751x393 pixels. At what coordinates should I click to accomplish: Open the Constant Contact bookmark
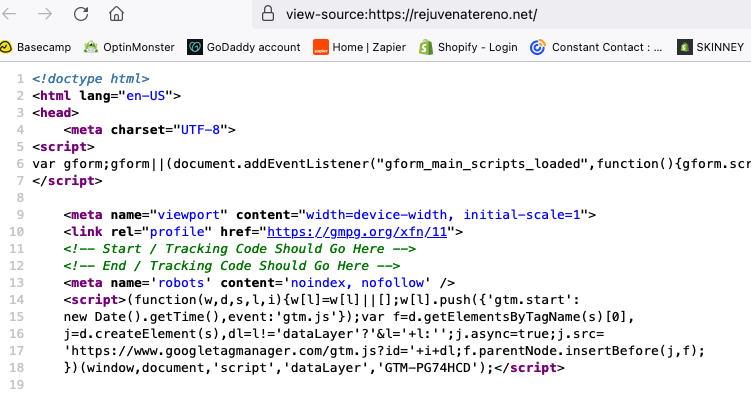click(x=596, y=47)
